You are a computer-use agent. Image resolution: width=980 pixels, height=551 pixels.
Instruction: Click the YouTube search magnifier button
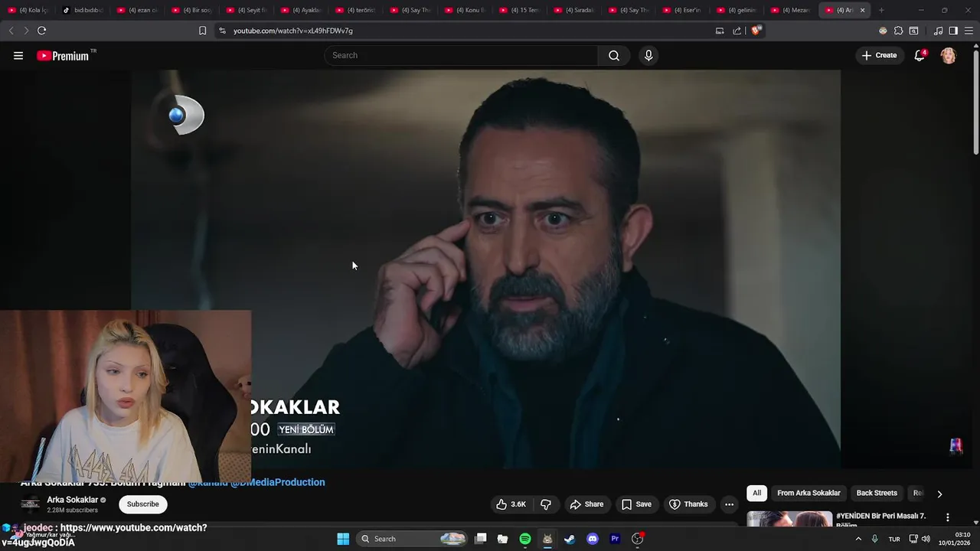click(x=614, y=56)
